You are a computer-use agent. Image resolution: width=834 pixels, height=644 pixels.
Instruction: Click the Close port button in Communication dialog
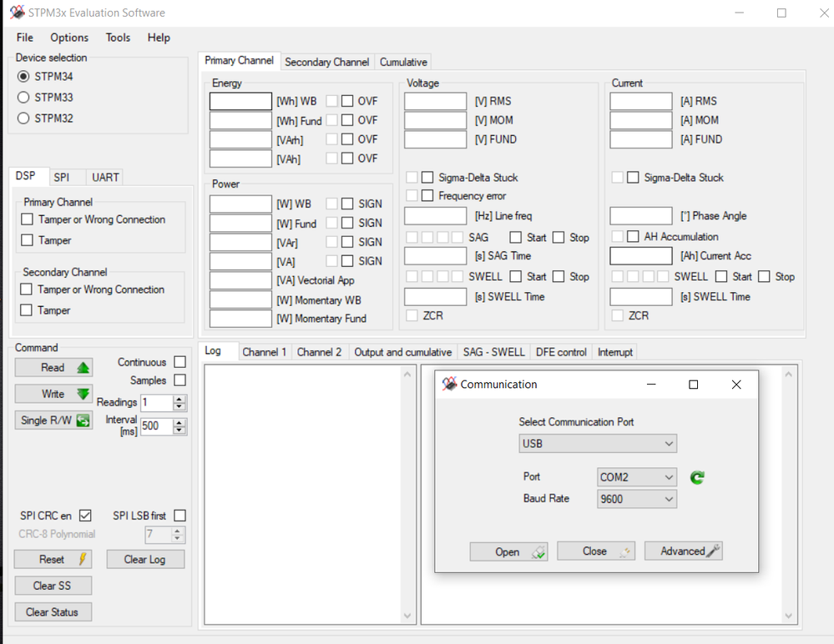click(x=596, y=551)
